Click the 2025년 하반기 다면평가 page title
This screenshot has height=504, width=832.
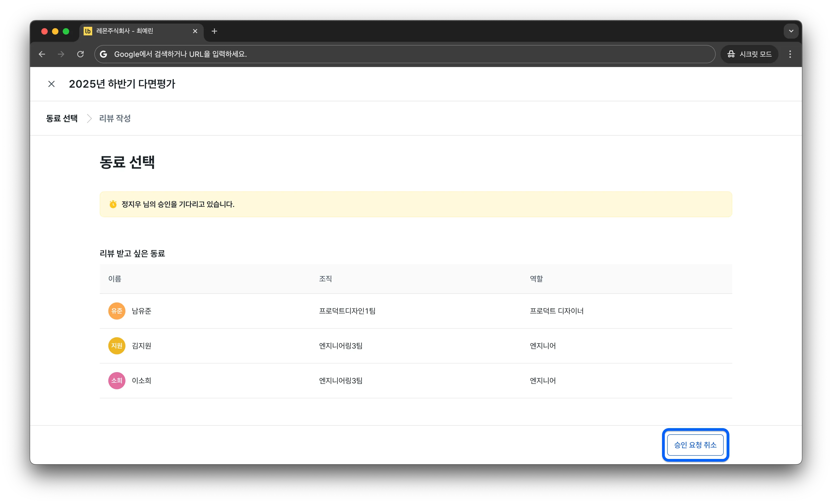(x=122, y=84)
